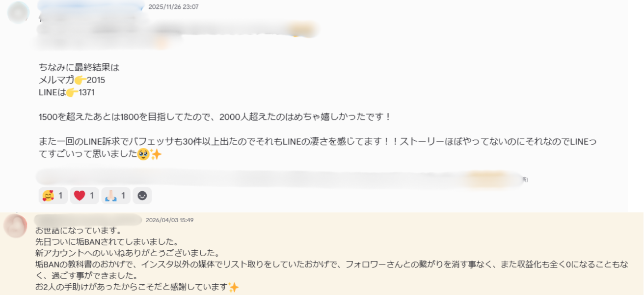Click the folded hands reaction

point(116,196)
